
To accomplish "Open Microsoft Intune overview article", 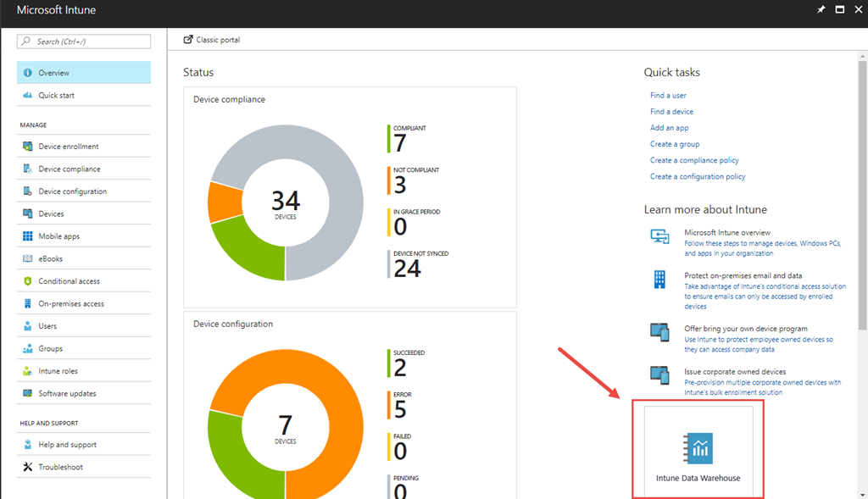I will click(726, 232).
